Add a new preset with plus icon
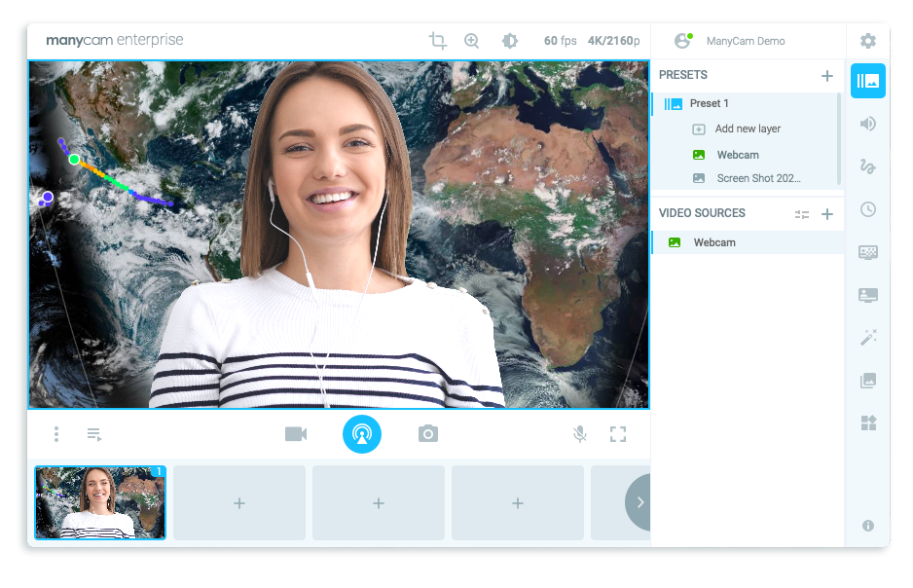This screenshot has height=588, width=913. point(826,76)
